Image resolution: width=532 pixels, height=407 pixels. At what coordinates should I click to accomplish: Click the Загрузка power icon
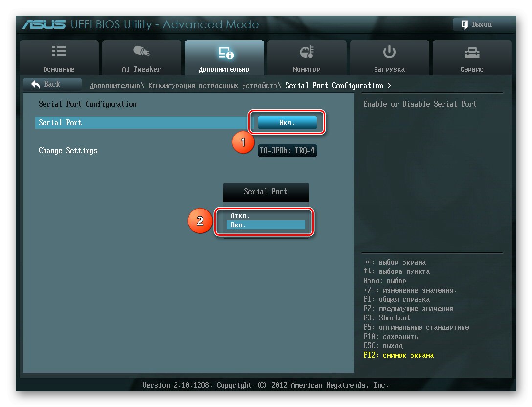pyautogui.click(x=389, y=51)
